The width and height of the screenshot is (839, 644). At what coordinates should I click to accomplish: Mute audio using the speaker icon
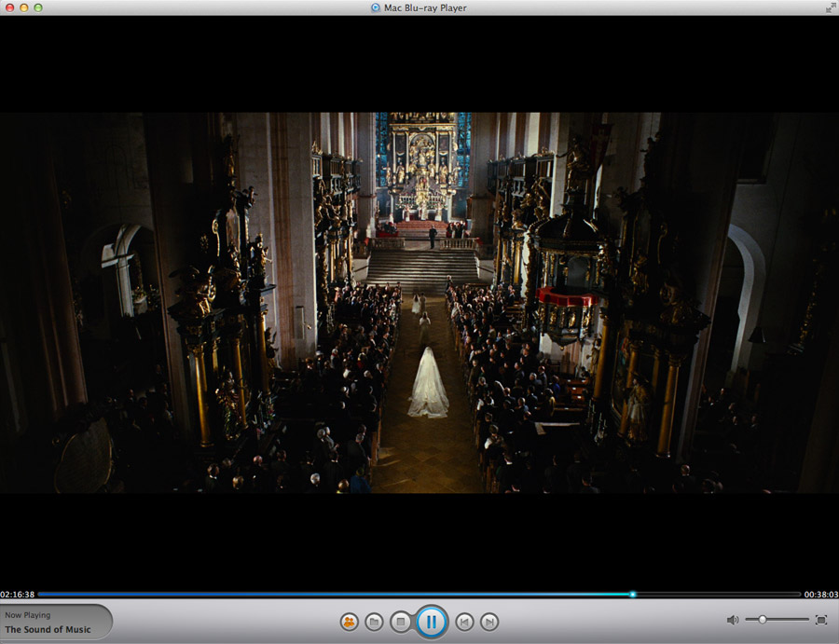733,620
